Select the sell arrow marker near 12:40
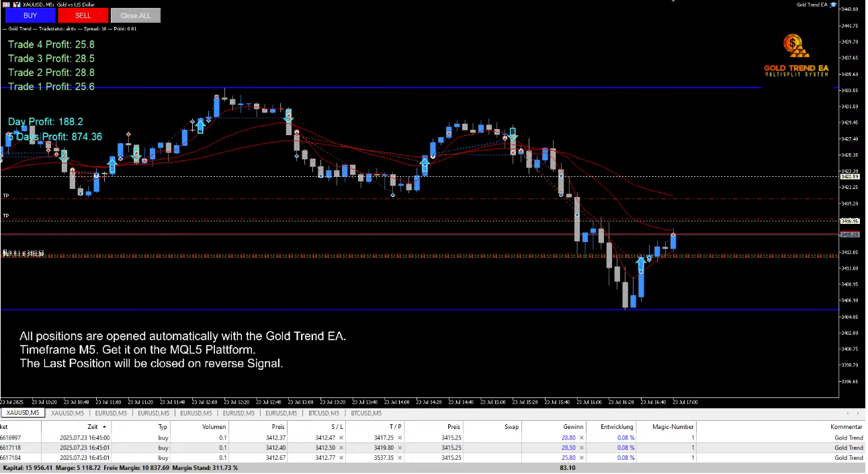868x474 pixels. coord(288,116)
